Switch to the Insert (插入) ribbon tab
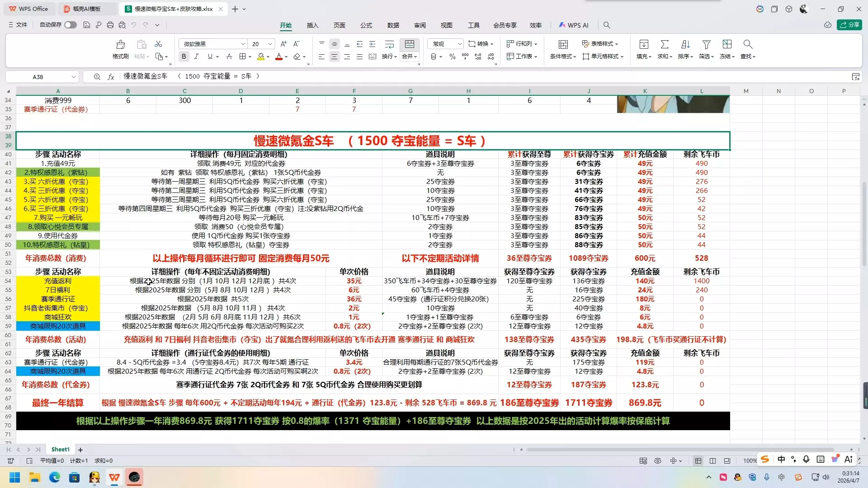 coord(312,25)
